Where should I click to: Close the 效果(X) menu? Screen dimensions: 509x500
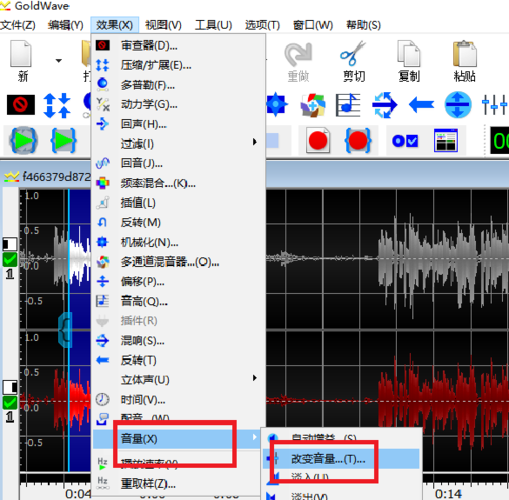[x=114, y=25]
